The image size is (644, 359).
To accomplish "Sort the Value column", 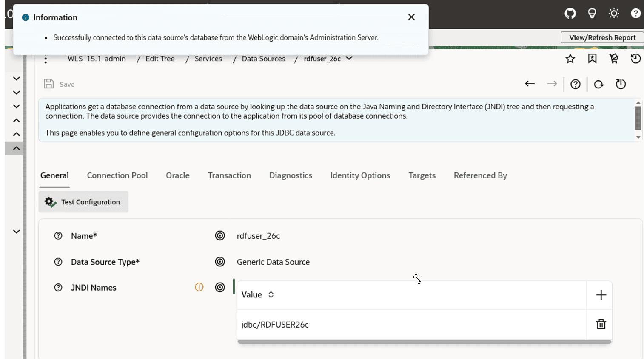I will [271, 294].
